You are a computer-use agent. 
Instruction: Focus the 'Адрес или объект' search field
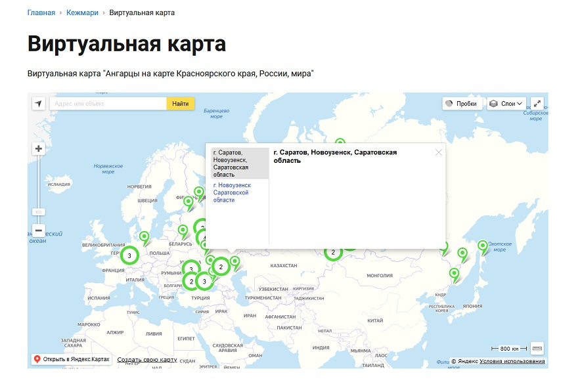(108, 104)
